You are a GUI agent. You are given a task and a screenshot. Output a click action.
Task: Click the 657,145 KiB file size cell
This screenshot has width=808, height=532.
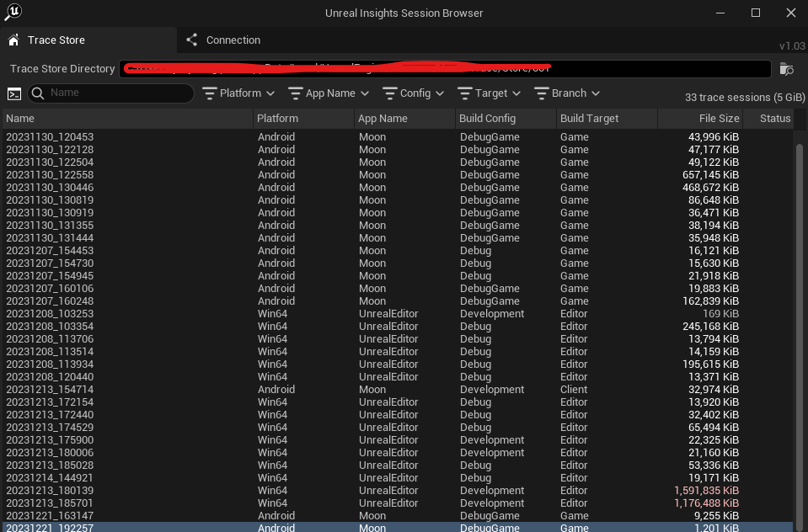click(710, 175)
